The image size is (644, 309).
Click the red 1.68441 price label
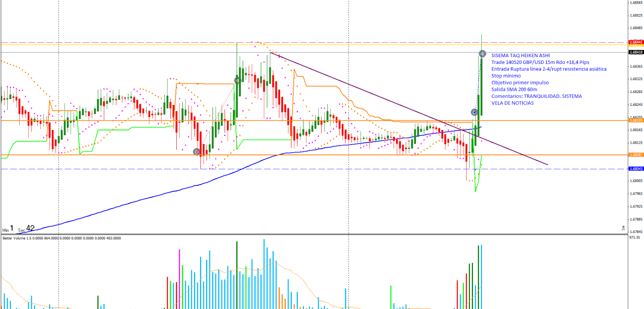tap(636, 42)
